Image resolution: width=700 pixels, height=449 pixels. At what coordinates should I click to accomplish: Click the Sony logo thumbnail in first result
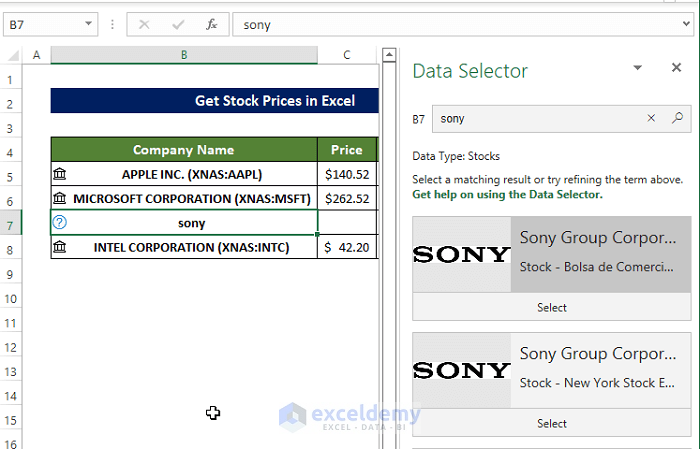[x=461, y=254]
